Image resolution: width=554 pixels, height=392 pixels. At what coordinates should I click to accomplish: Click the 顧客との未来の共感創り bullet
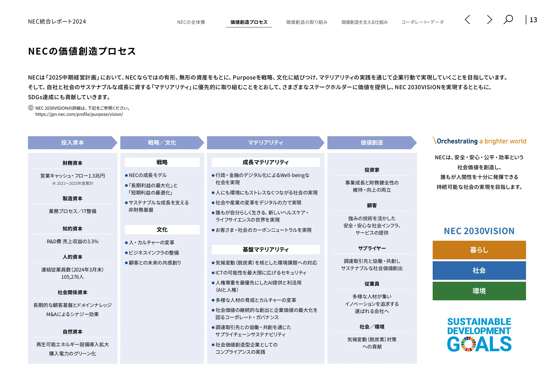[153, 263]
